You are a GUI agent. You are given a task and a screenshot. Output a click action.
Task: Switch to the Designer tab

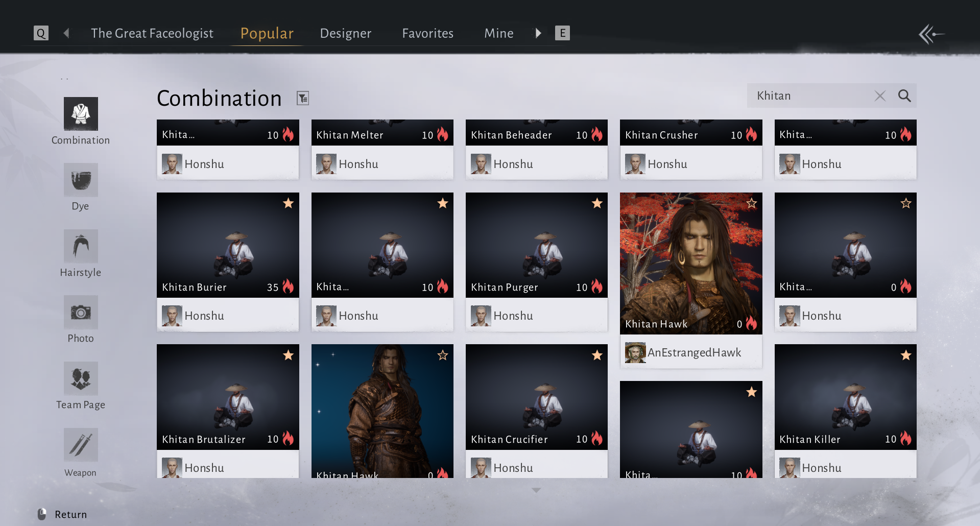pos(346,33)
